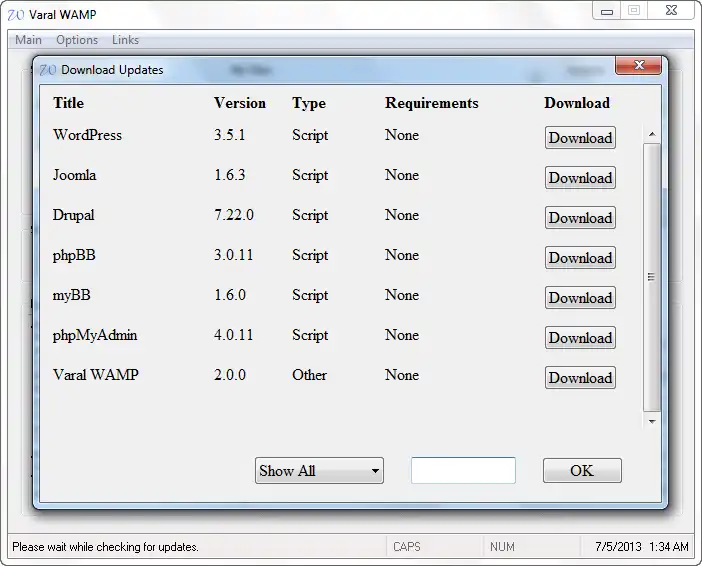Download the WordPress update

coord(580,137)
